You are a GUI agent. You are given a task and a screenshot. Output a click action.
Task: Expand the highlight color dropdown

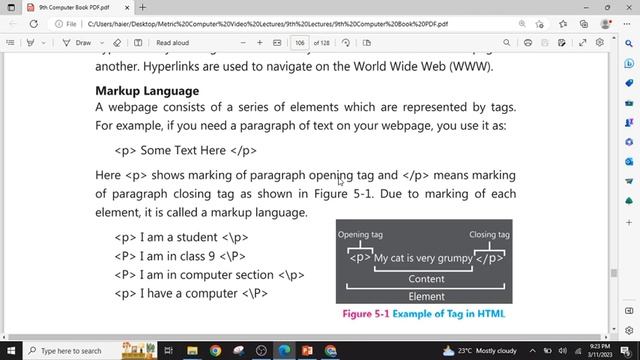(x=43, y=42)
